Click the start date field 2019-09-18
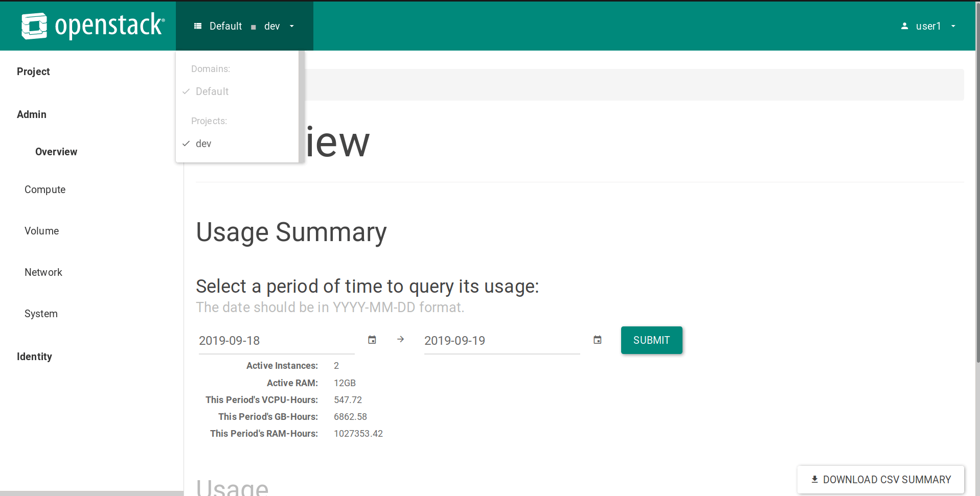This screenshot has width=980, height=496. pyautogui.click(x=276, y=341)
